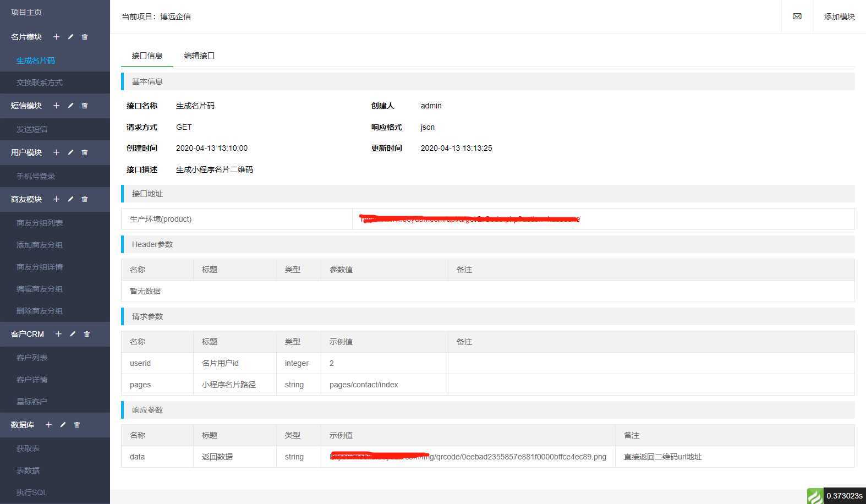Edit the 数据库 module with pencil icon
Screen dimensions: 866x504
[x=63, y=425]
